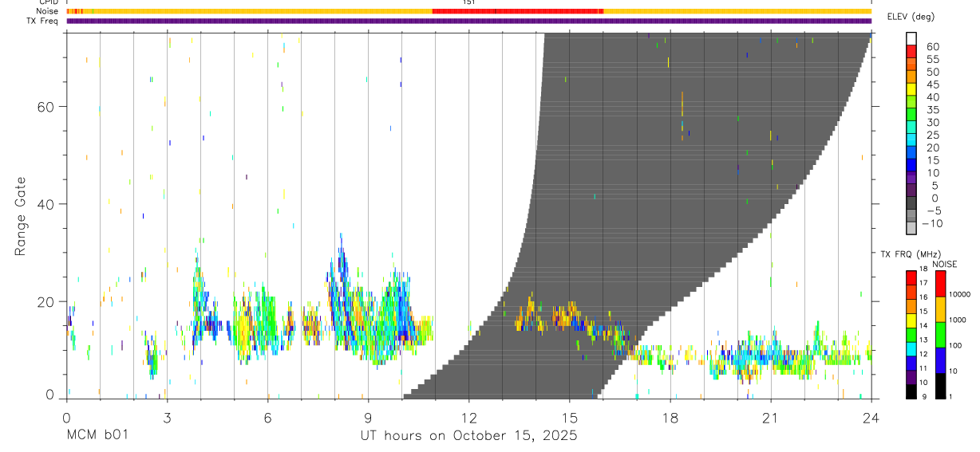
Task: Click the red top segment of TX FRQ bar
Action: click(911, 277)
